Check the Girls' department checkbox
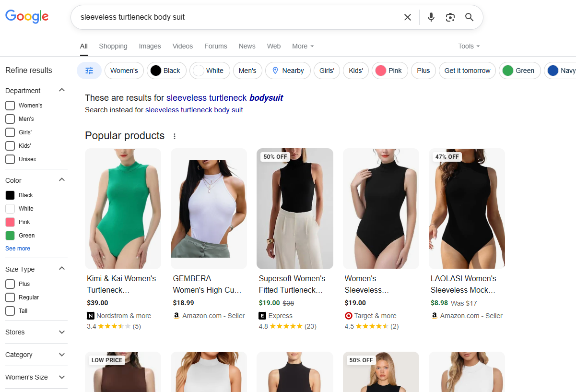Screen dimensions: 576x392 (x=10, y=132)
